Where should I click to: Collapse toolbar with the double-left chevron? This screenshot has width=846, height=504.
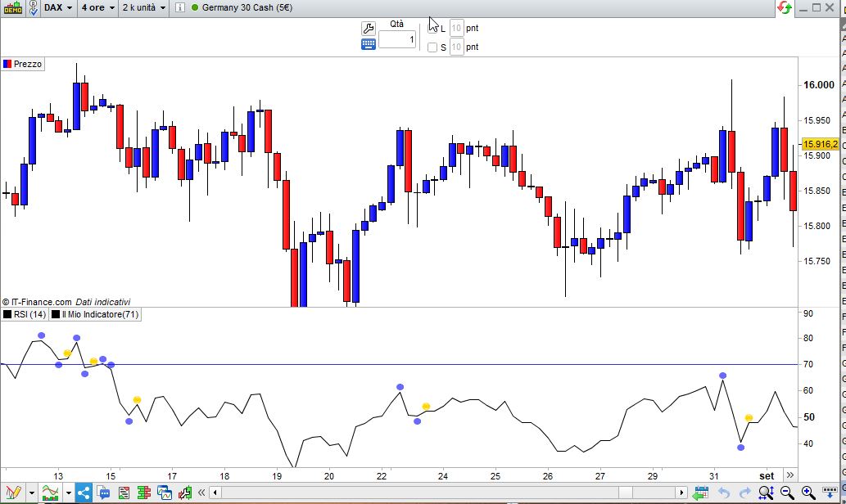pyautogui.click(x=201, y=493)
